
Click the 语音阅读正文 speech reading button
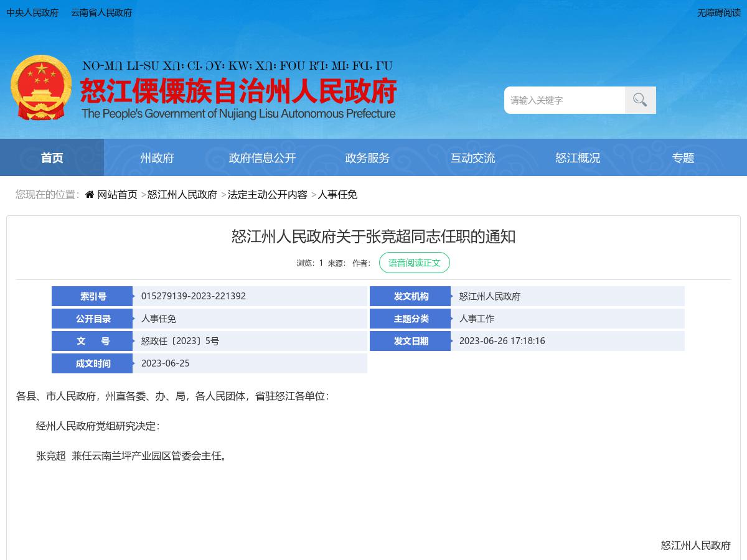415,262
